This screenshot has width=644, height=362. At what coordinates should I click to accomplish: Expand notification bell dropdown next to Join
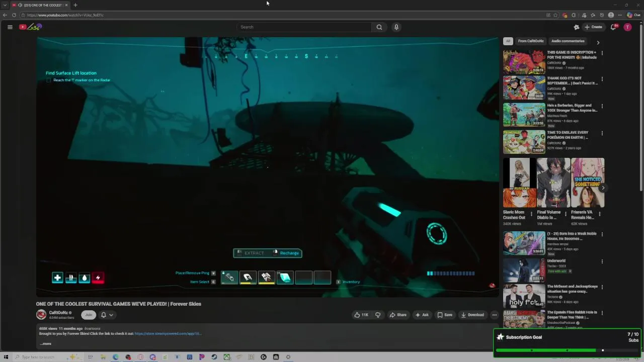tap(107, 315)
